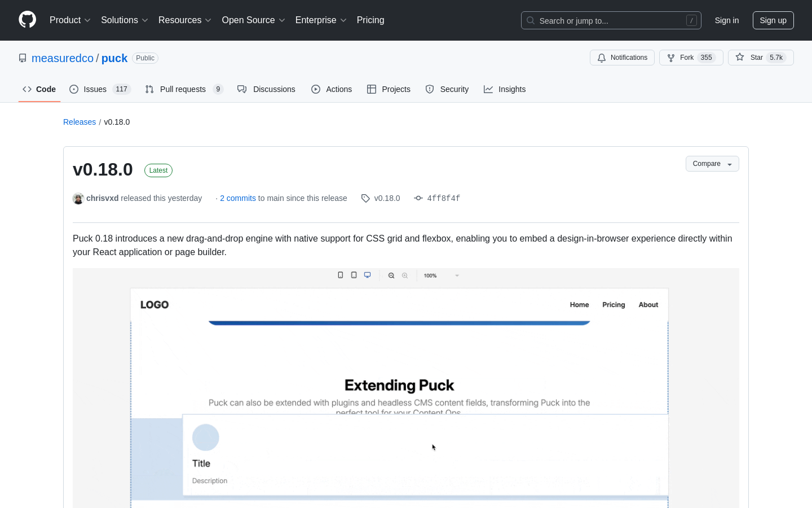Open the Compare dropdown
The height and width of the screenshot is (508, 812).
tap(712, 164)
